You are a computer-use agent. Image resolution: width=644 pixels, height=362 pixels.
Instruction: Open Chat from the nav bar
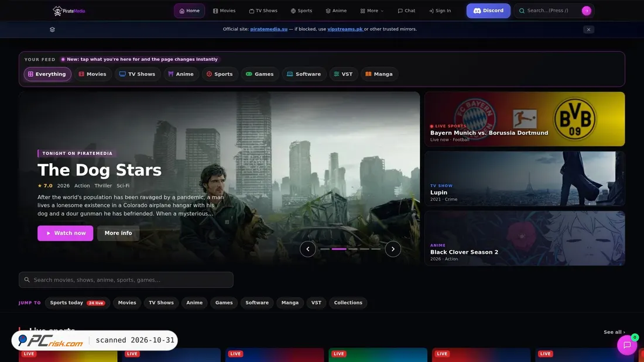[x=407, y=11]
